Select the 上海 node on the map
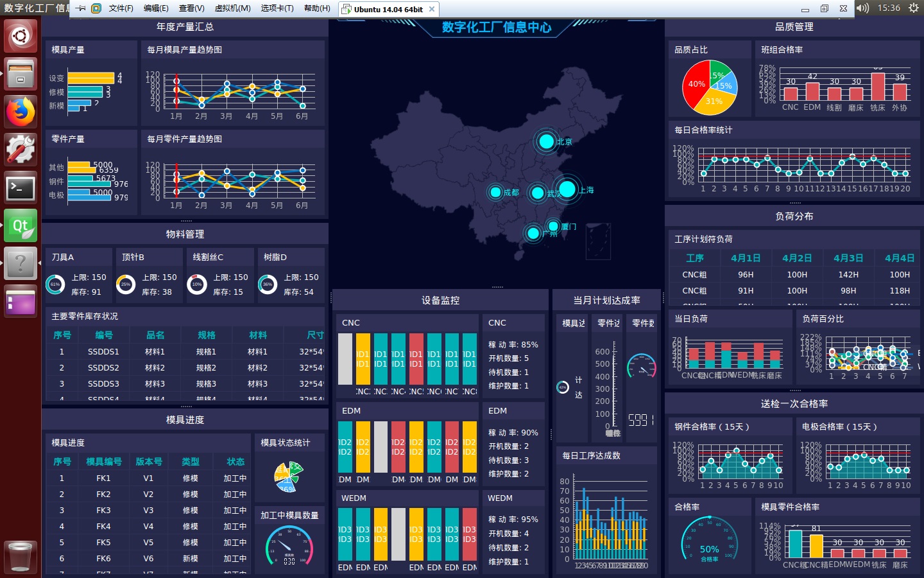The image size is (924, 578). click(567, 189)
